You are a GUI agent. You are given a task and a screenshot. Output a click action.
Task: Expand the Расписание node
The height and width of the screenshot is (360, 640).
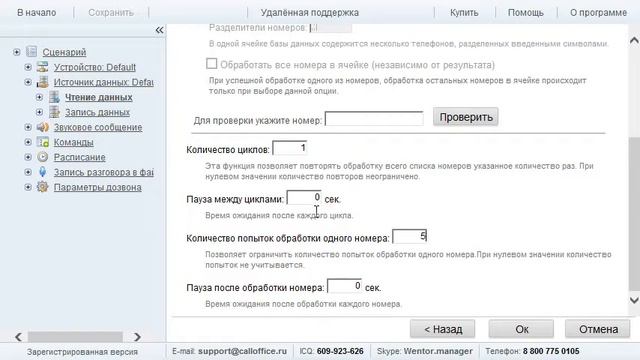[x=28, y=157]
